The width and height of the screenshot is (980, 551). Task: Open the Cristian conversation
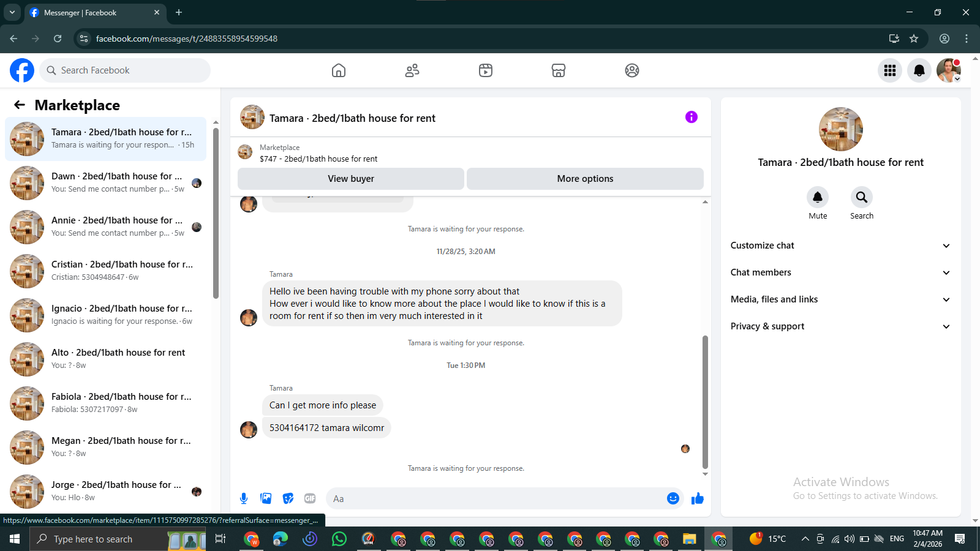pos(105,271)
